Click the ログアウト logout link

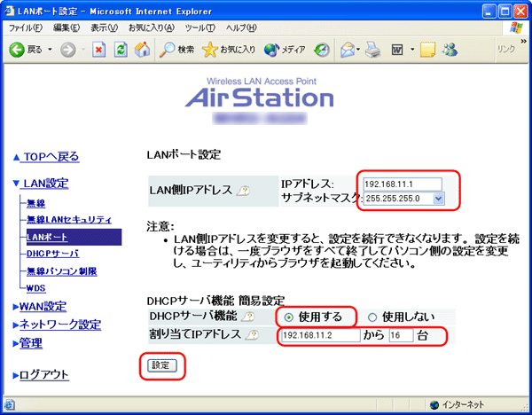click(x=41, y=375)
